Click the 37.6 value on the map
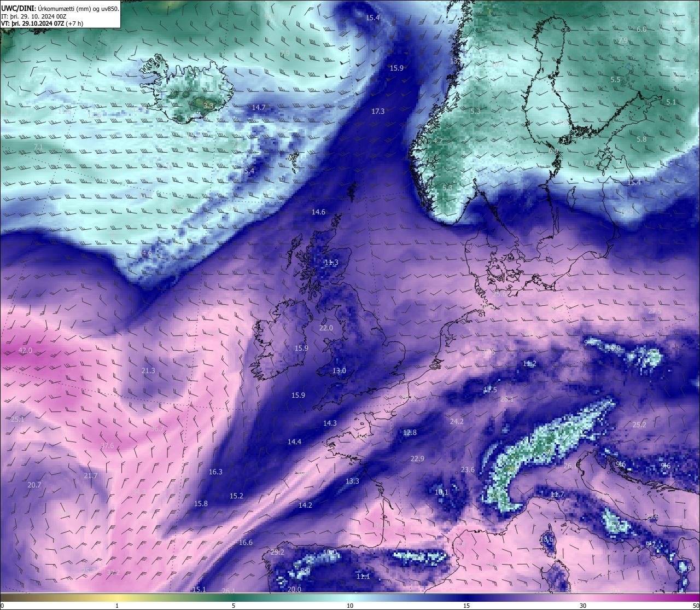 pyautogui.click(x=107, y=445)
